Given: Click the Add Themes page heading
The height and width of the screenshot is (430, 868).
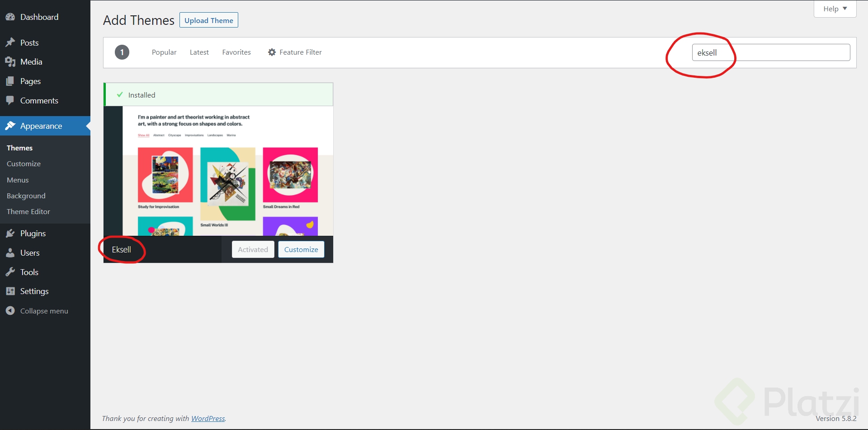Looking at the screenshot, I should (x=139, y=20).
